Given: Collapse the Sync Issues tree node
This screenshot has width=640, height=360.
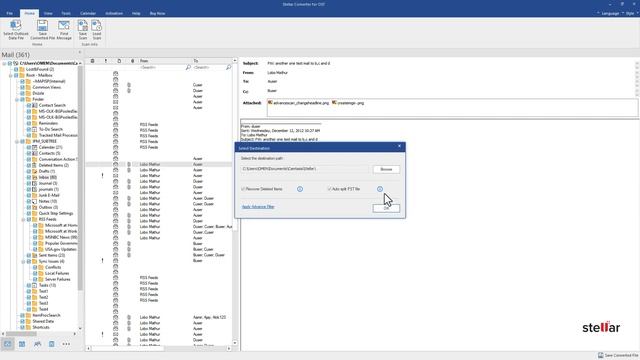Looking at the screenshot, I should pos(23,261).
